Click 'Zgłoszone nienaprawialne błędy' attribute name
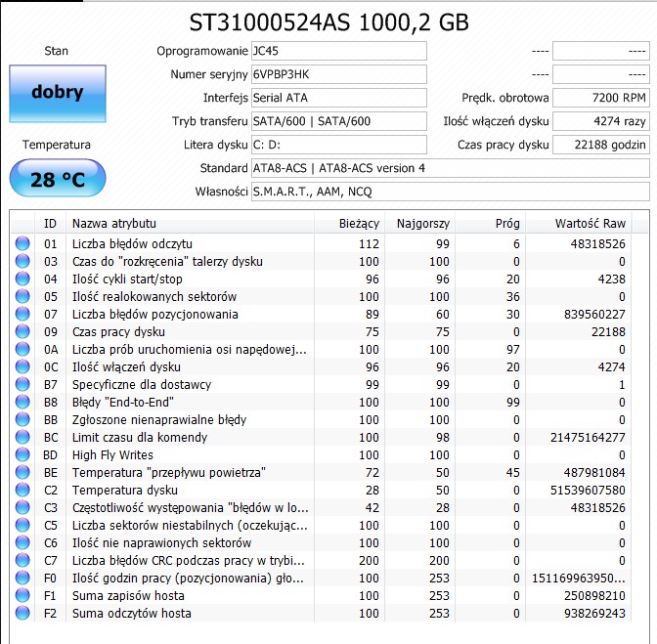Screen dimensions: 657x644 click(159, 419)
